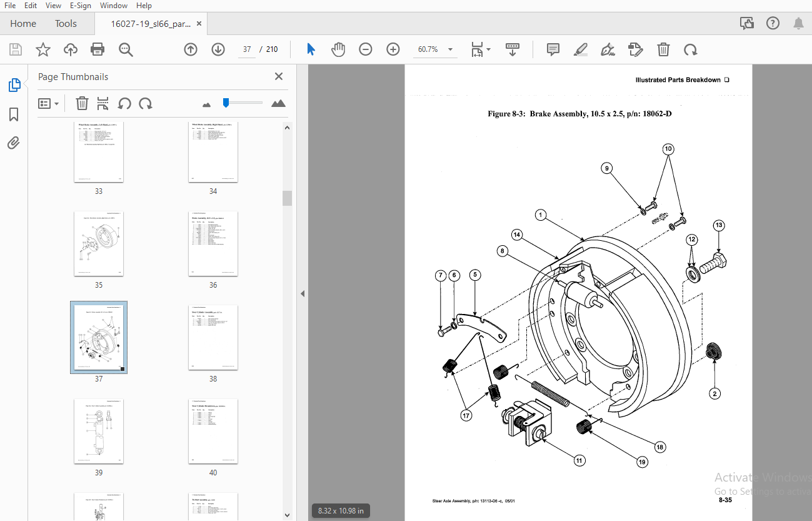Click the page number field showing 37
The image size is (812, 521).
tap(247, 49)
